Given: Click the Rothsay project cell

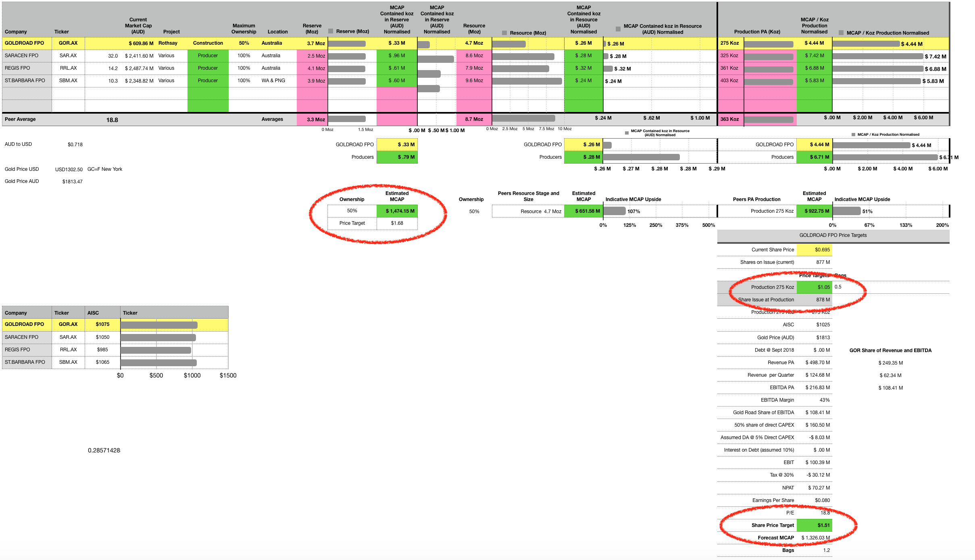Looking at the screenshot, I should tap(168, 43).
